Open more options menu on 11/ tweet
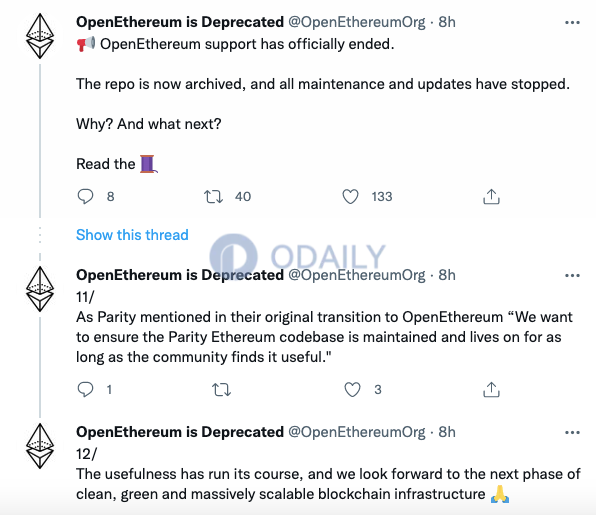The height and width of the screenshot is (515, 596). click(572, 276)
